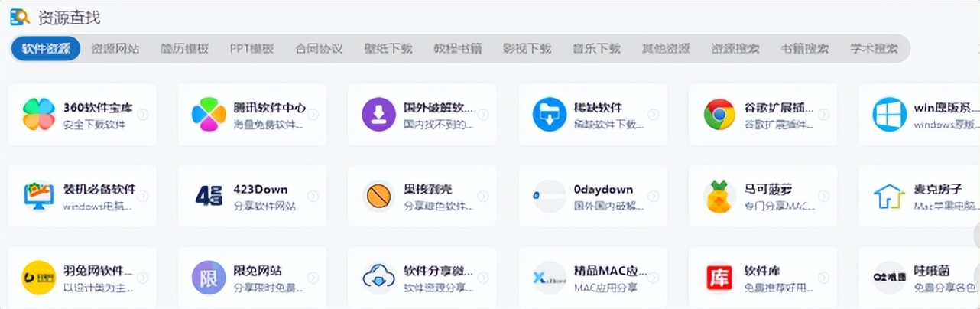Click the Windows logo icon for win原版系统

click(x=890, y=115)
